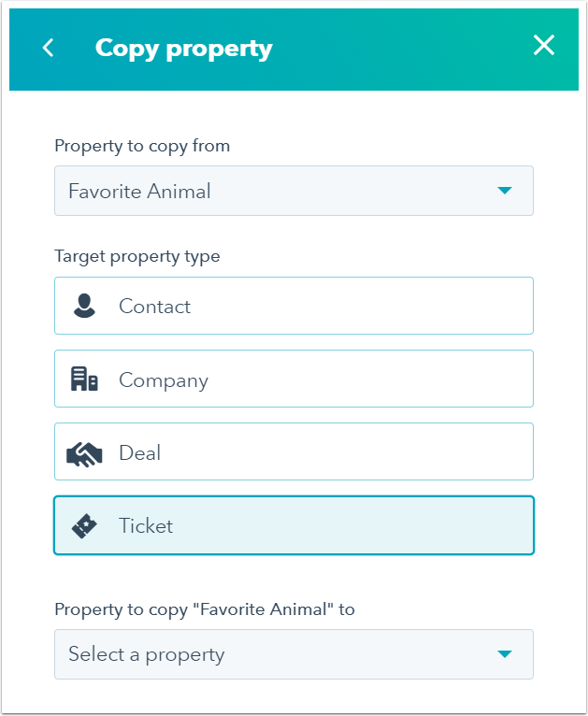
Task: Click the 'Target property type' label
Action: 137,256
